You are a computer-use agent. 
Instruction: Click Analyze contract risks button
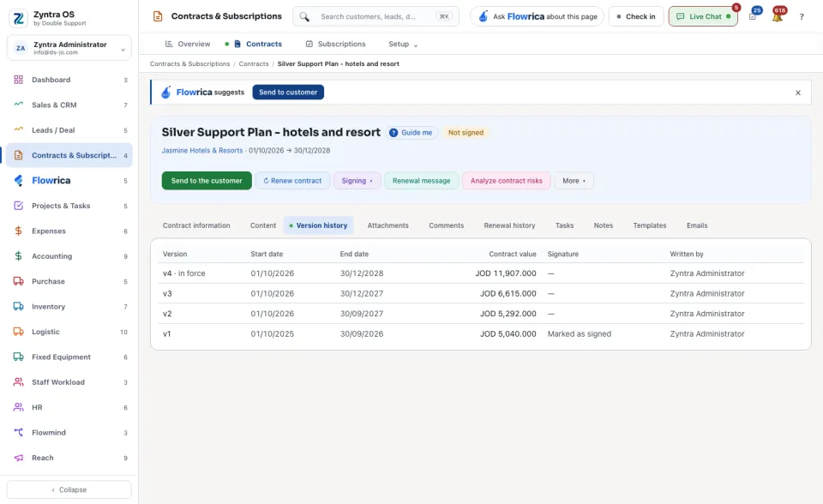pos(507,181)
